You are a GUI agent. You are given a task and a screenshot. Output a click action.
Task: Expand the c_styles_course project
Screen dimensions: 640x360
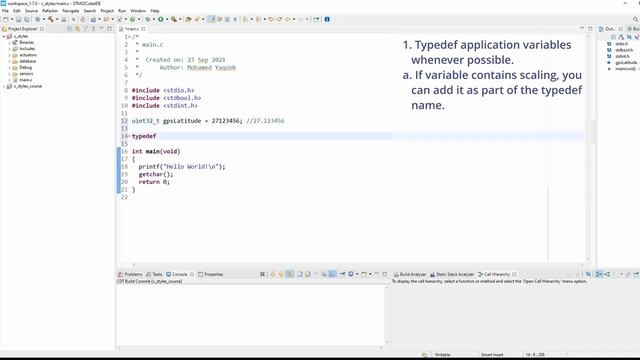point(4,86)
